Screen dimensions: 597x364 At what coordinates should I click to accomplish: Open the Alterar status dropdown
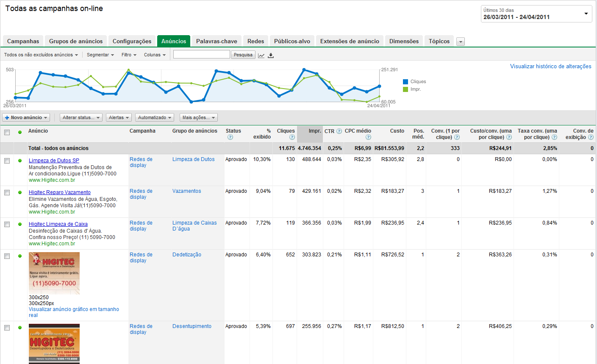(x=81, y=117)
